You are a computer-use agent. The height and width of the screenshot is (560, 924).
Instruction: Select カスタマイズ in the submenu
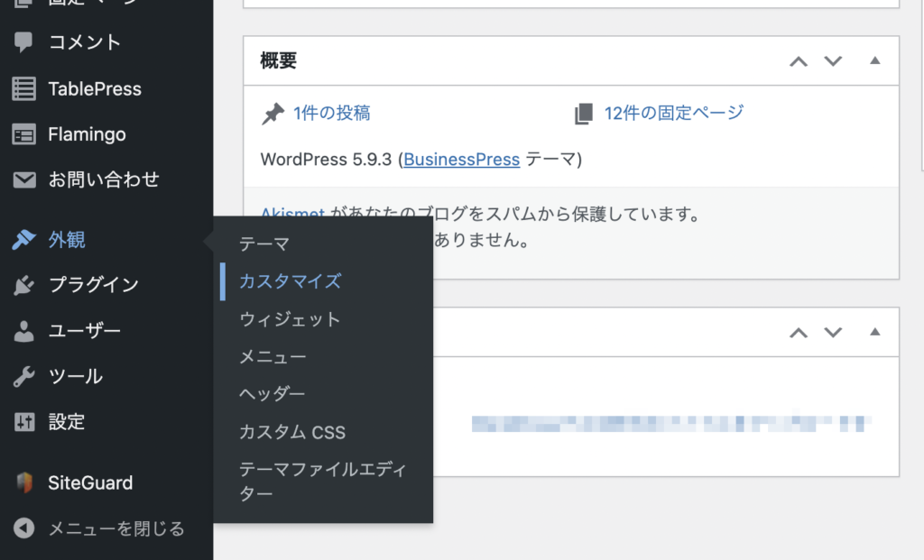[290, 281]
